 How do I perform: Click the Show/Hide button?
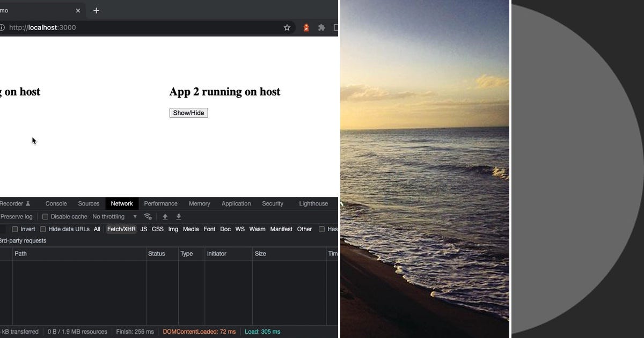[188, 113]
